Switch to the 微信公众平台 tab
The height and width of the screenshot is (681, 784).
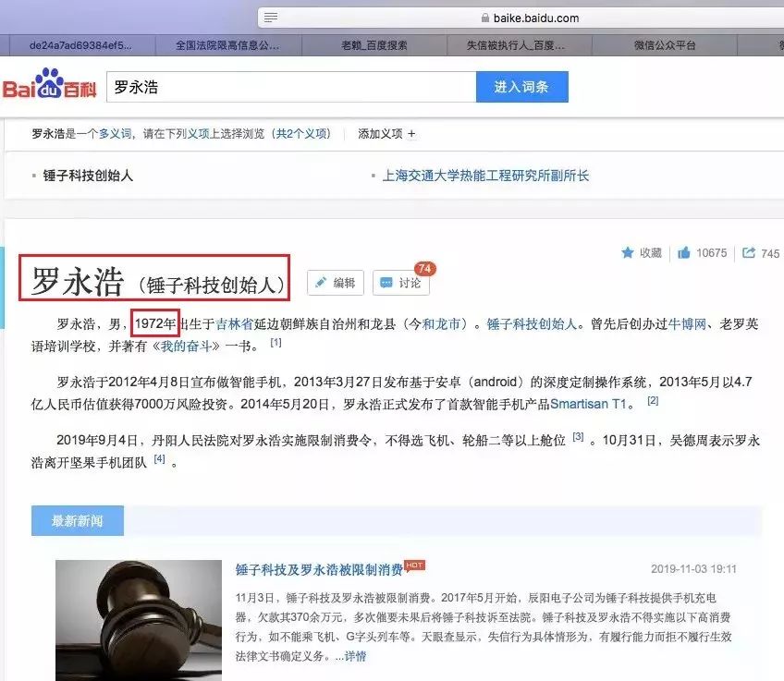(x=665, y=43)
